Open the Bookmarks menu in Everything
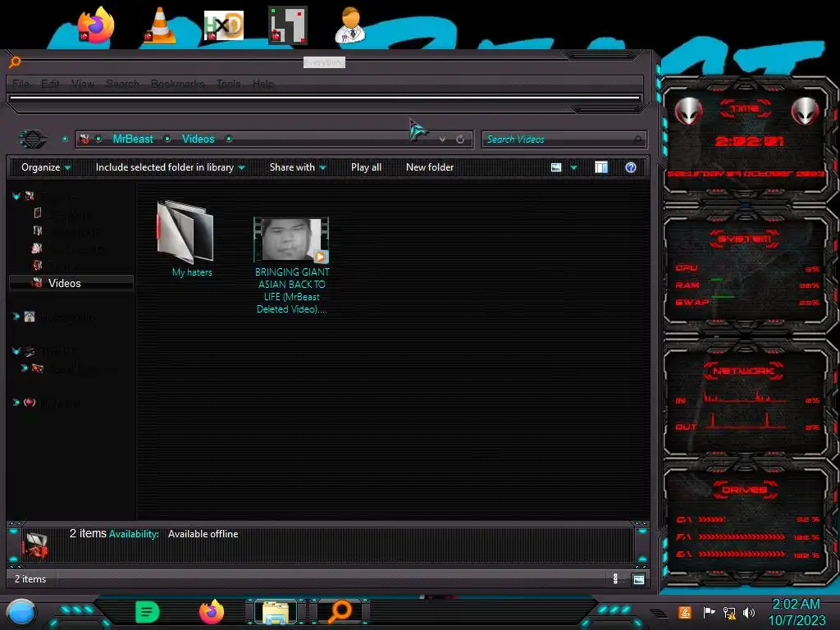The width and height of the screenshot is (840, 630). (x=177, y=84)
